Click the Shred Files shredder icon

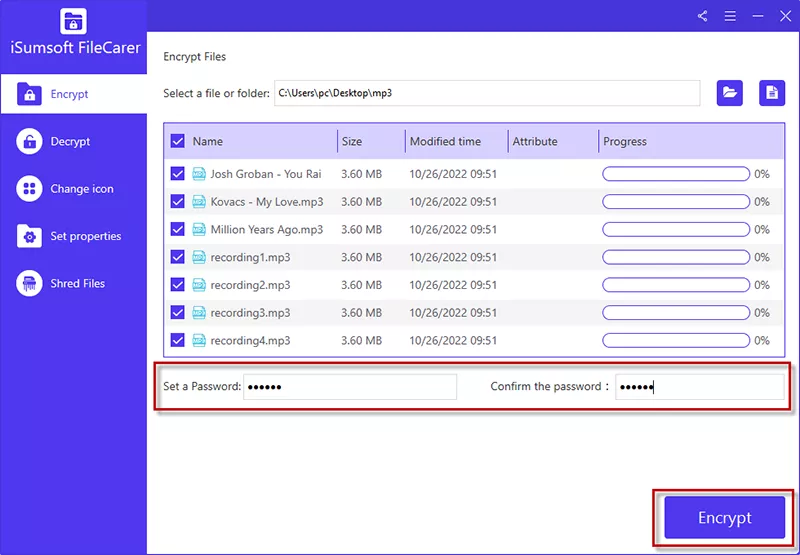click(x=30, y=284)
